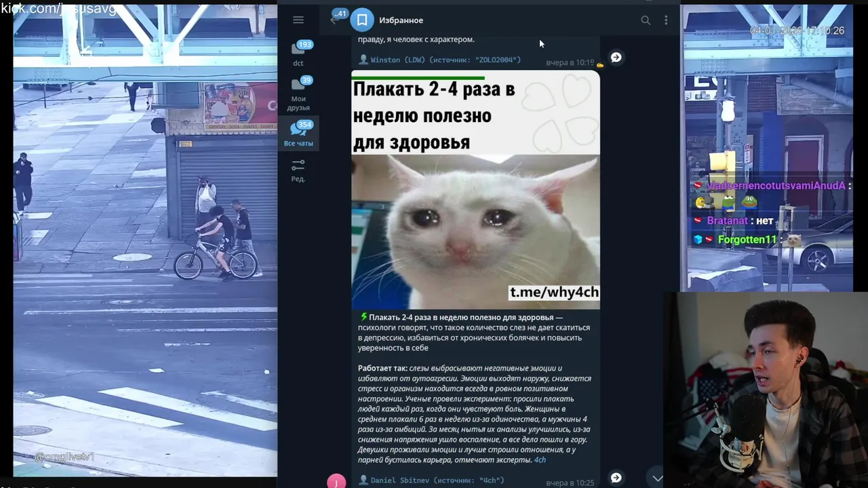This screenshot has height=488, width=868.
Task: Go to original message for cat post
Action: (616, 478)
